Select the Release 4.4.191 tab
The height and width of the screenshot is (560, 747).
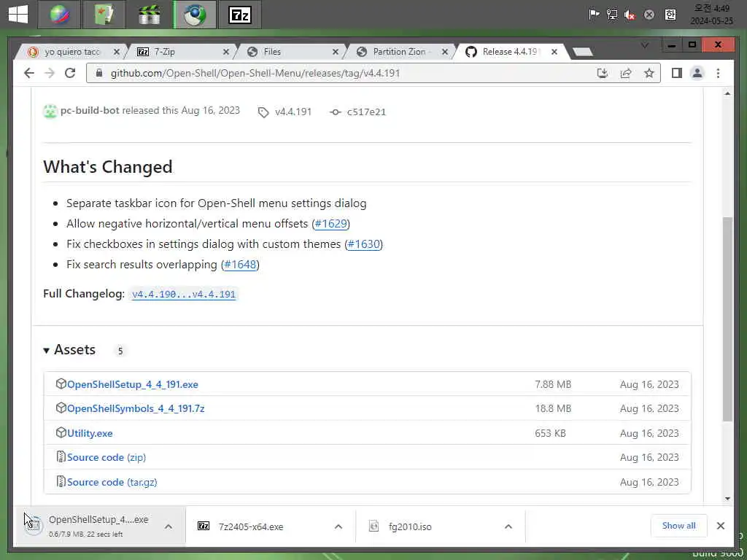click(510, 52)
